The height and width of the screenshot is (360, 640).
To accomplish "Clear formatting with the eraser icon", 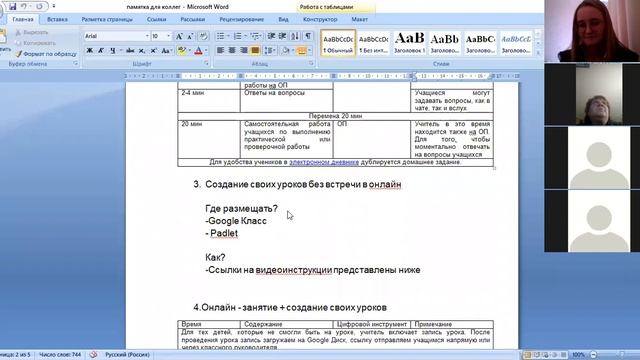I will point(203,36).
